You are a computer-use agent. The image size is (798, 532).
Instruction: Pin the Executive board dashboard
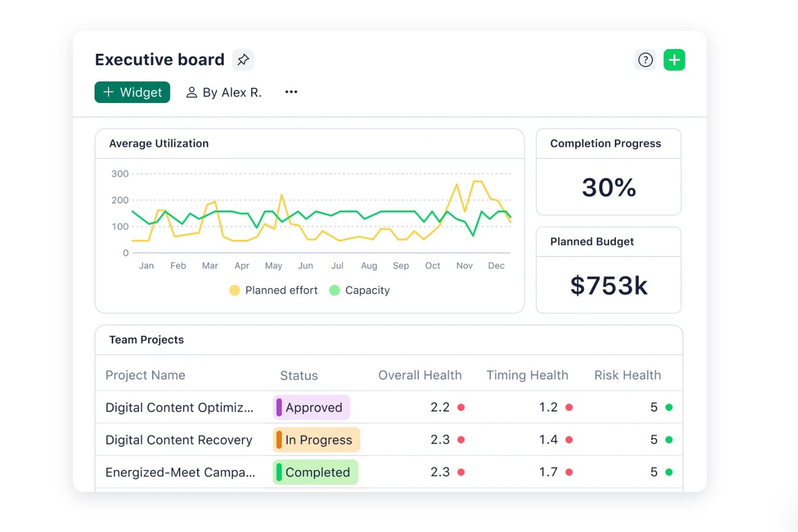tap(243, 60)
